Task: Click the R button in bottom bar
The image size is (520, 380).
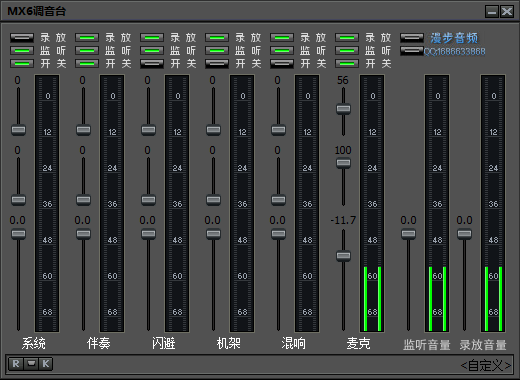Action: pyautogui.click(x=16, y=364)
